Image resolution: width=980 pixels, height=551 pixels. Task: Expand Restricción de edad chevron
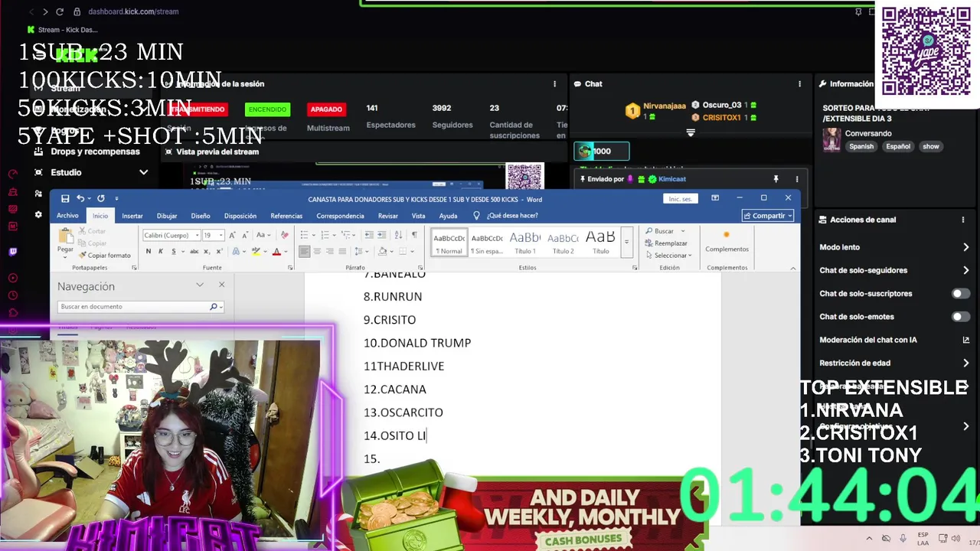(966, 363)
